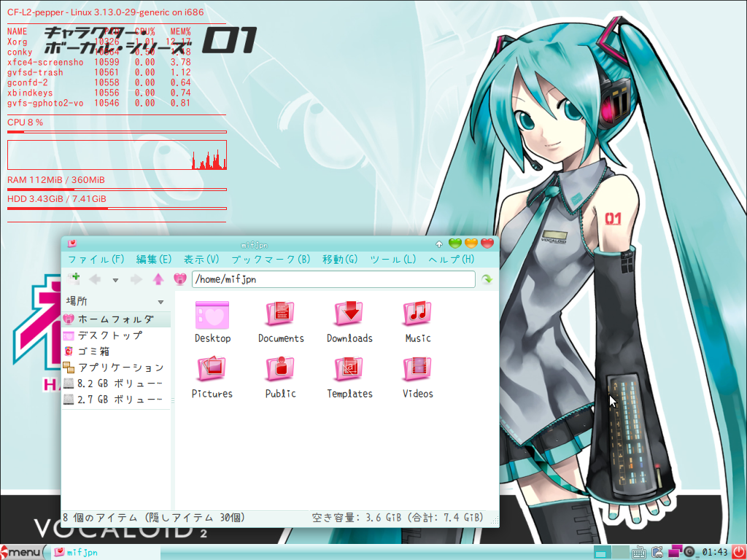Select the Templates folder icon
This screenshot has height=560, width=747.
(349, 370)
